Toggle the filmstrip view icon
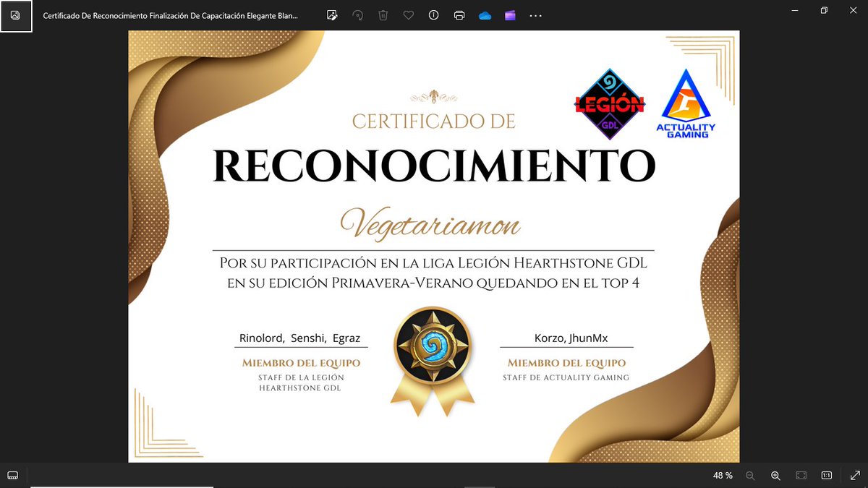This screenshot has width=868, height=488. point(12,475)
